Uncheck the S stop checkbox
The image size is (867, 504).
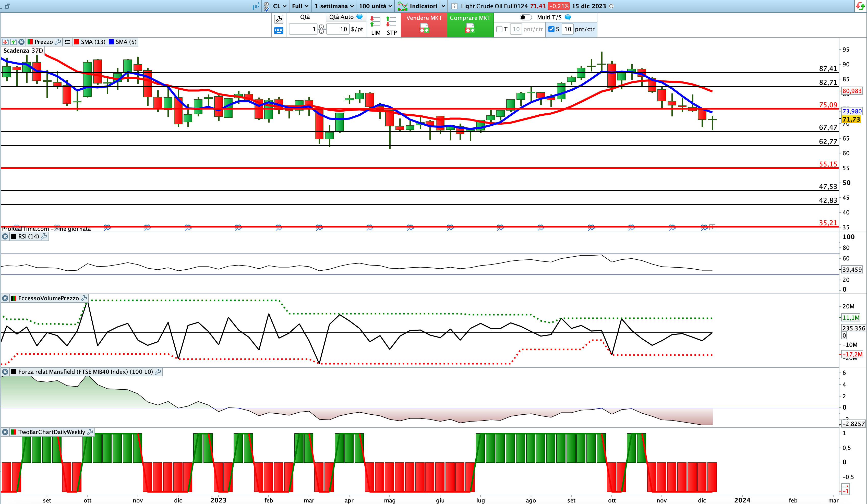[551, 29]
